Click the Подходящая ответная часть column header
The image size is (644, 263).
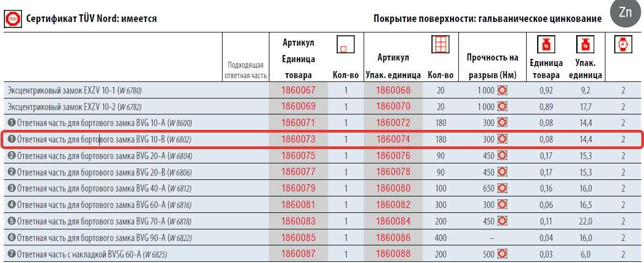tap(247, 70)
